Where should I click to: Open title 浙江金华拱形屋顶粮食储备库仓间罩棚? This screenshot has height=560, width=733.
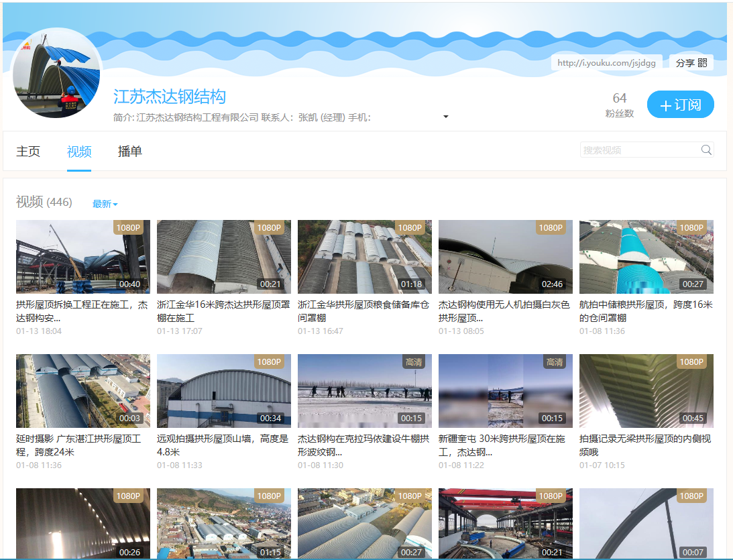pos(363,311)
